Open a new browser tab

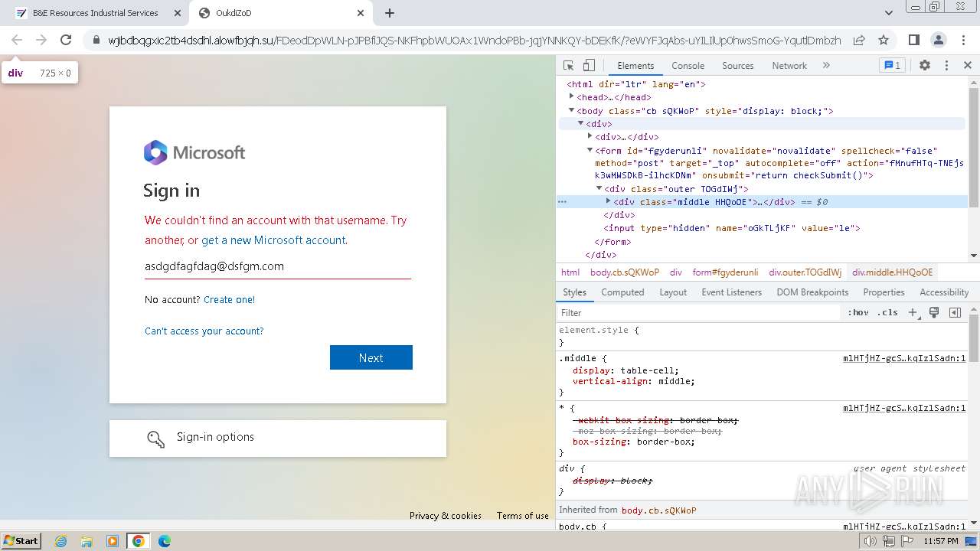(389, 13)
